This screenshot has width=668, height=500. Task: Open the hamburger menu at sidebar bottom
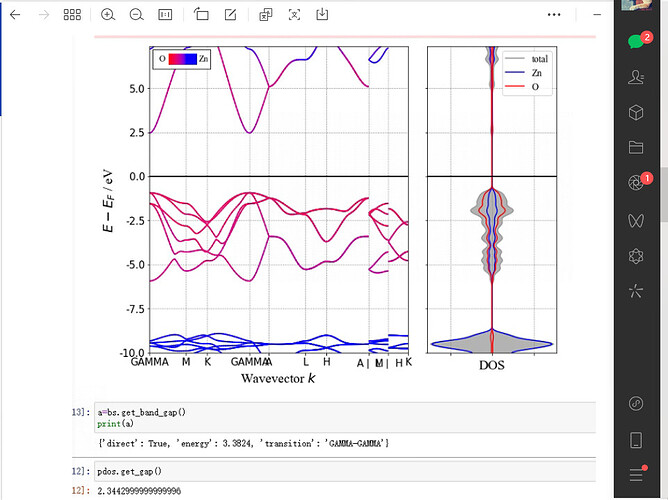pos(635,474)
